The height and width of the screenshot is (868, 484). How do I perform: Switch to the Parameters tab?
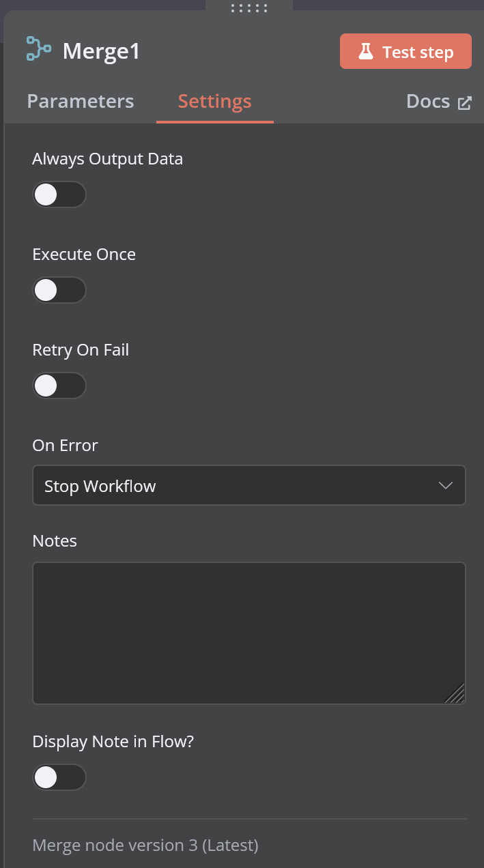coord(81,102)
